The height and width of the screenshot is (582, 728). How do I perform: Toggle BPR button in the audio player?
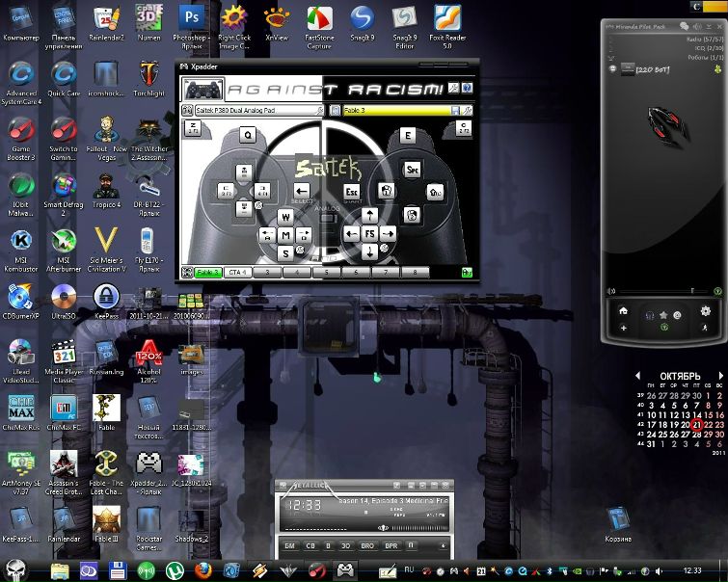coord(391,545)
